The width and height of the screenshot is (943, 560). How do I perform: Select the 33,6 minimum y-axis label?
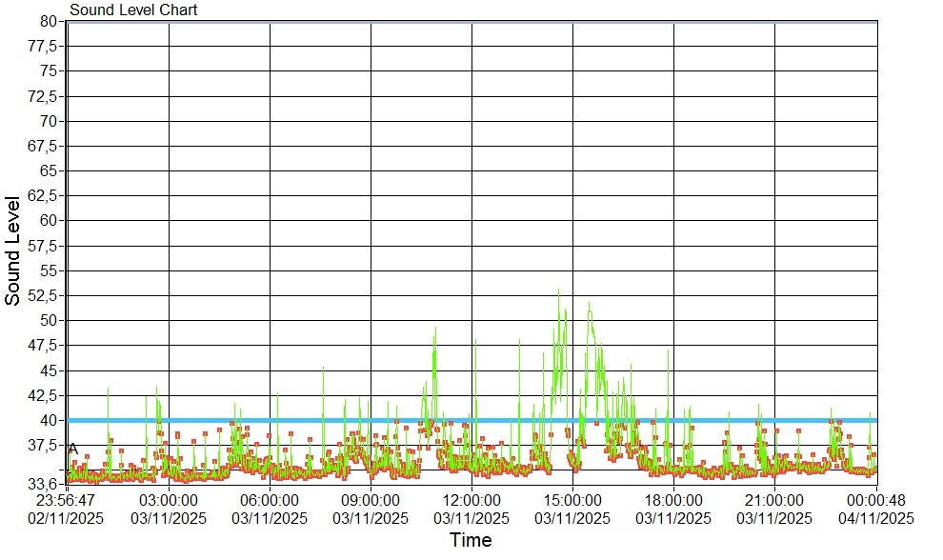44,484
